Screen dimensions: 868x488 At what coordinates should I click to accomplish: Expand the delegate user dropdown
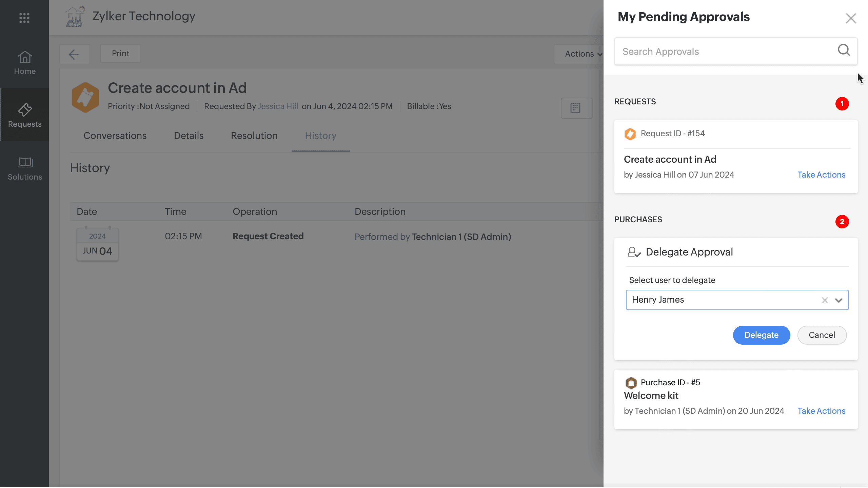(x=839, y=300)
